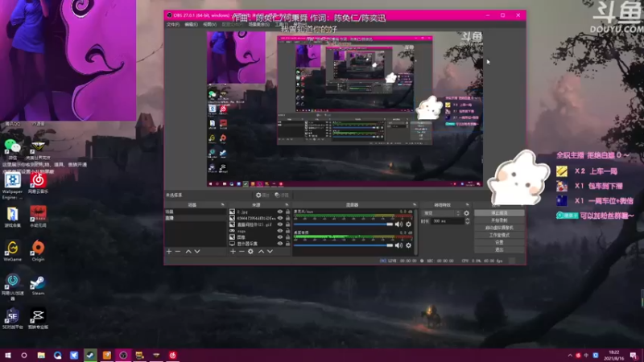Adjust the desktop audio volume slider

point(343,245)
